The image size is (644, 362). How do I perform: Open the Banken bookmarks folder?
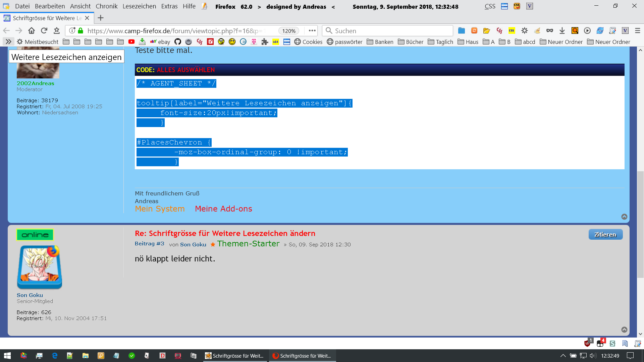(x=380, y=42)
